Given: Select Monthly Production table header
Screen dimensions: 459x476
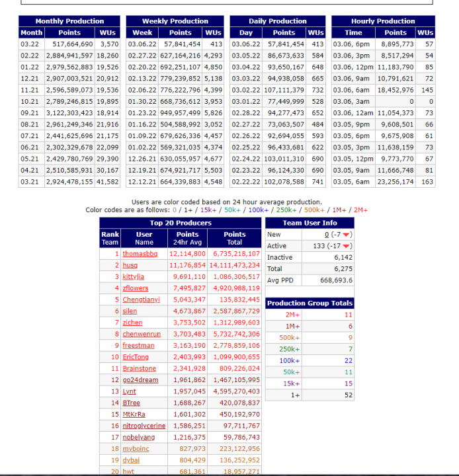Looking at the screenshot, I should coord(69,21).
